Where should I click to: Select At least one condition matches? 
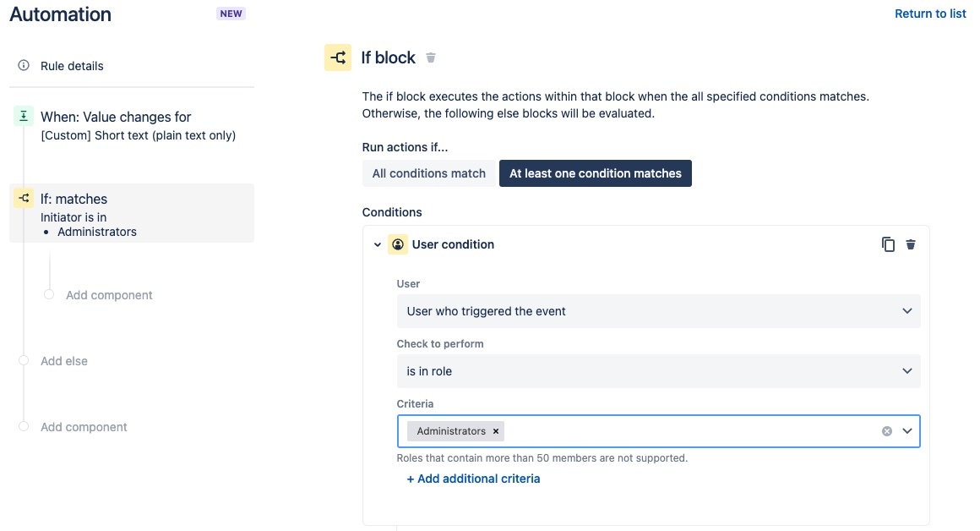point(595,173)
